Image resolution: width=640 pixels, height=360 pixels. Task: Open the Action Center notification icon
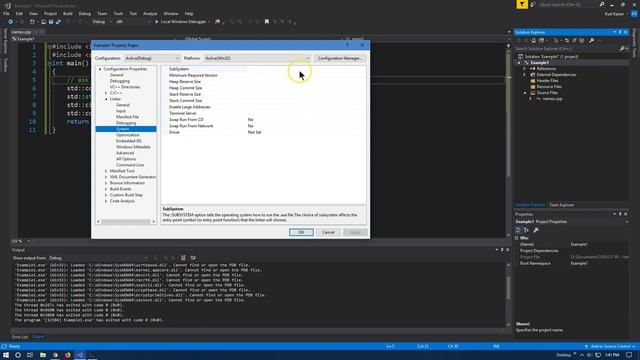[629, 355]
